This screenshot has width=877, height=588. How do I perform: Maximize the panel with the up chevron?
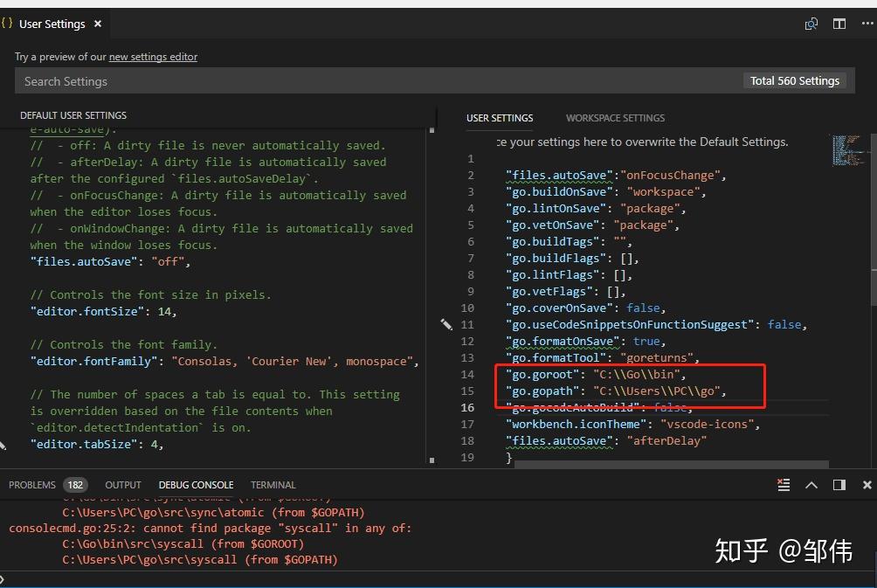coord(811,485)
